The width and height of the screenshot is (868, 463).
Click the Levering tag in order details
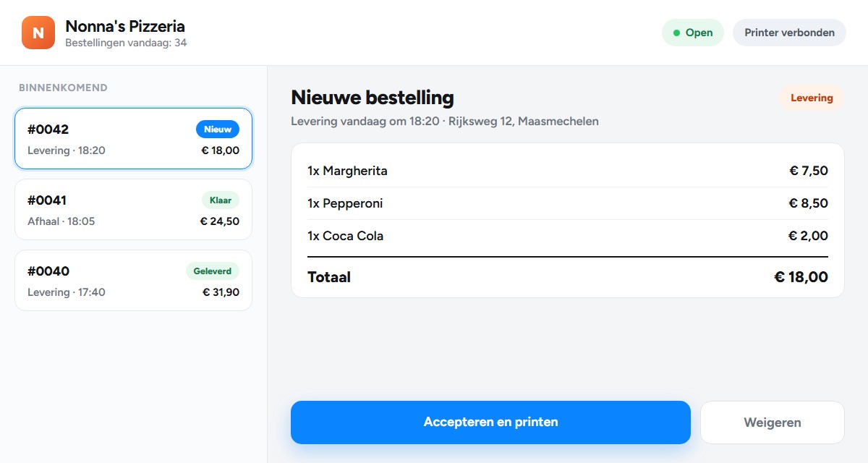[812, 98]
